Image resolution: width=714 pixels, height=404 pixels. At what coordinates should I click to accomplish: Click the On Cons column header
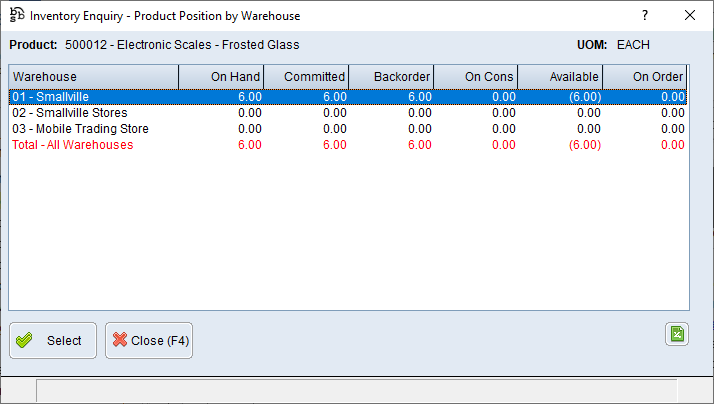[x=475, y=77]
